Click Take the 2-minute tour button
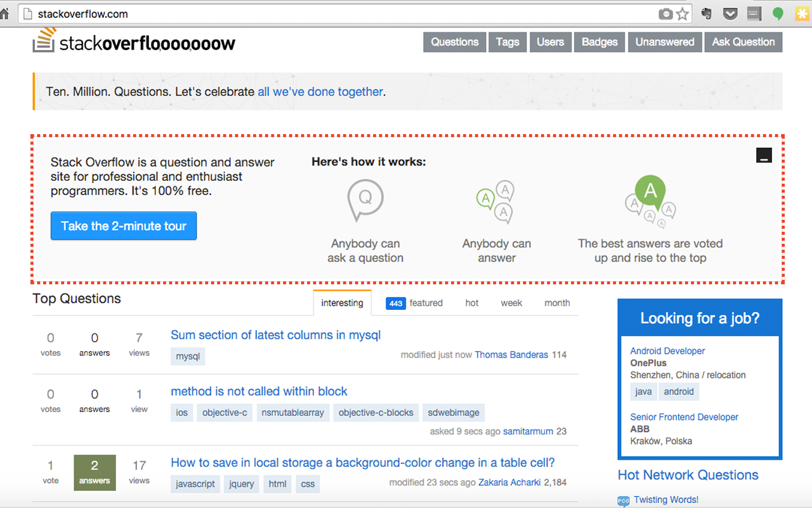The height and width of the screenshot is (508, 812). point(124,226)
